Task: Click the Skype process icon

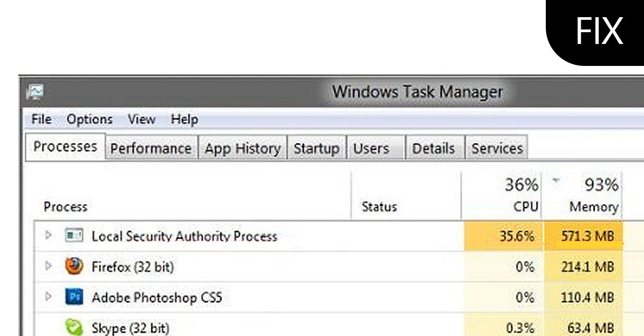Action: click(x=74, y=326)
